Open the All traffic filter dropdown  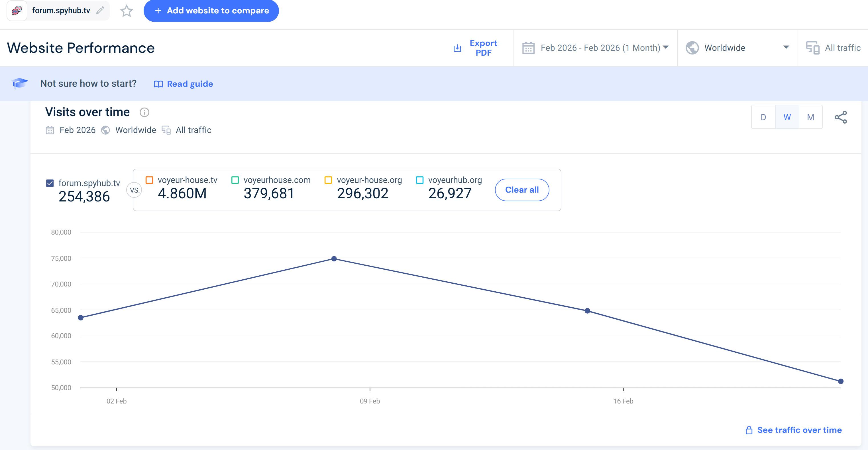tap(842, 48)
